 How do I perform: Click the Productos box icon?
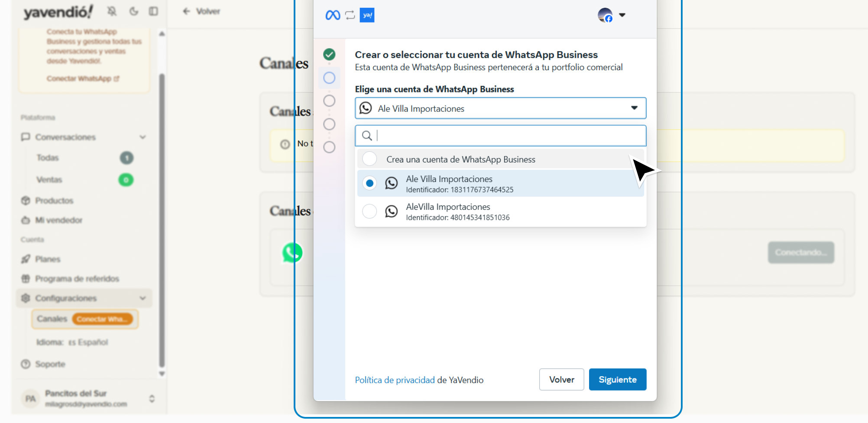(26, 201)
